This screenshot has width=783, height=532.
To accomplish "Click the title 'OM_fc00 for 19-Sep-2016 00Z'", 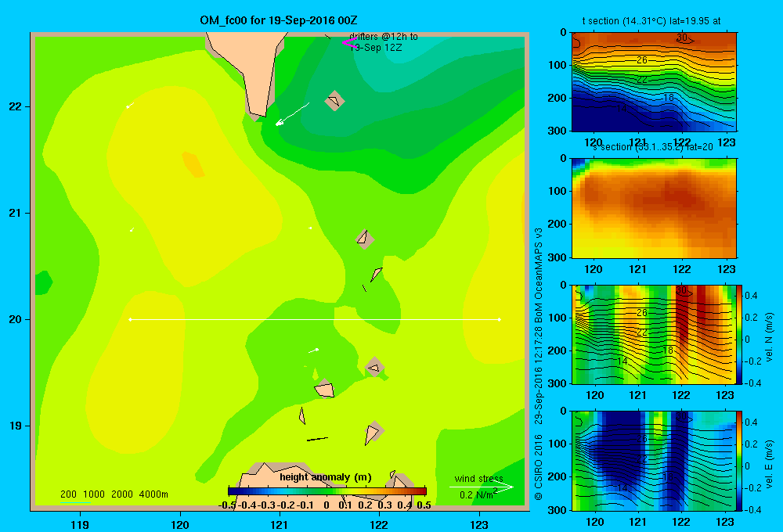I will [x=278, y=20].
